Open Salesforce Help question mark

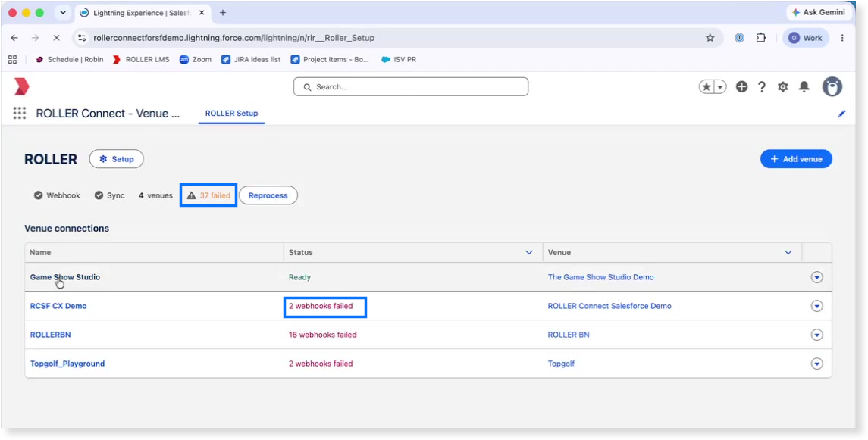[x=762, y=87]
